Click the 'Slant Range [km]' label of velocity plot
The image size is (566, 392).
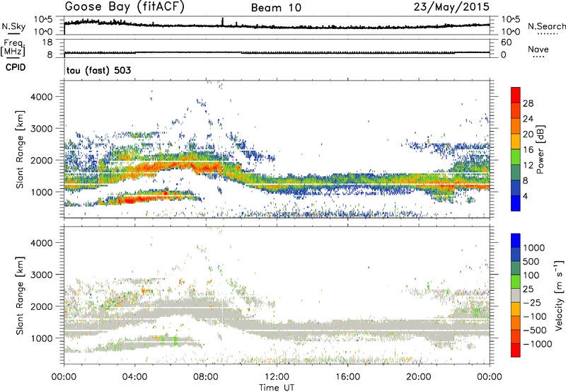[20, 296]
